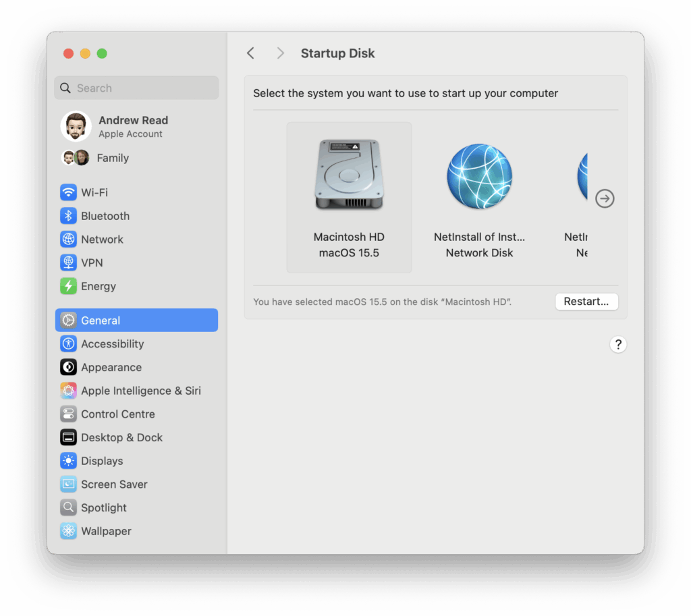Show more disks with arrow button
The width and height of the screenshot is (691, 616).
605,199
